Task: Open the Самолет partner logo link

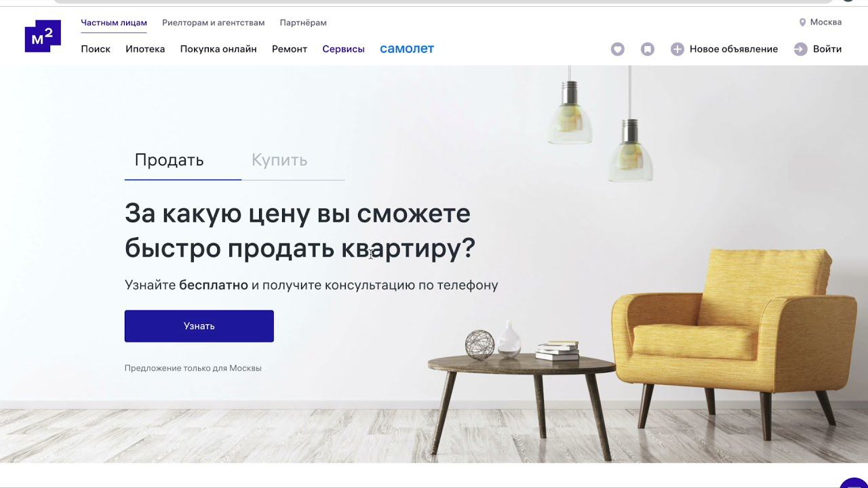Action: point(407,49)
